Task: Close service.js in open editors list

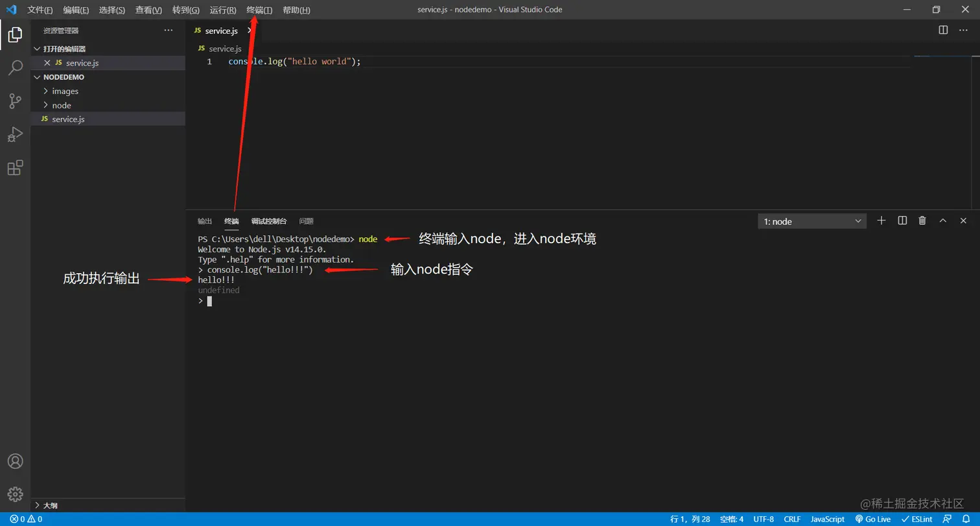Action: (x=47, y=63)
